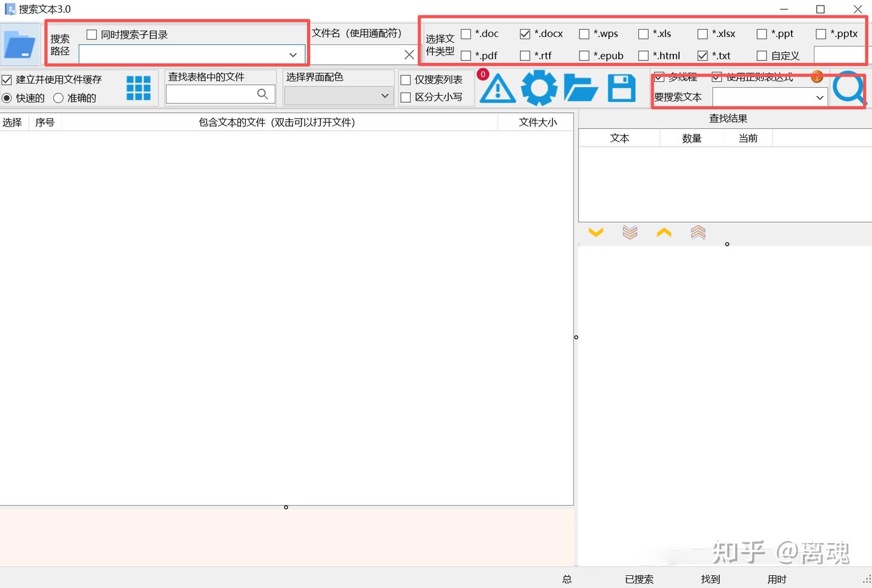
Task: Maximize the 搜索文本3.0 window
Action: (x=821, y=9)
